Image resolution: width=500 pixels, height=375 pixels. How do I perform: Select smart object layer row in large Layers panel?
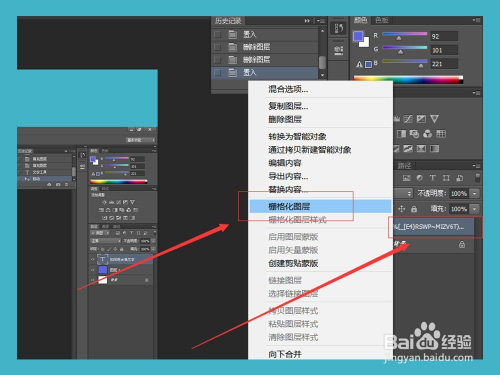[433, 228]
